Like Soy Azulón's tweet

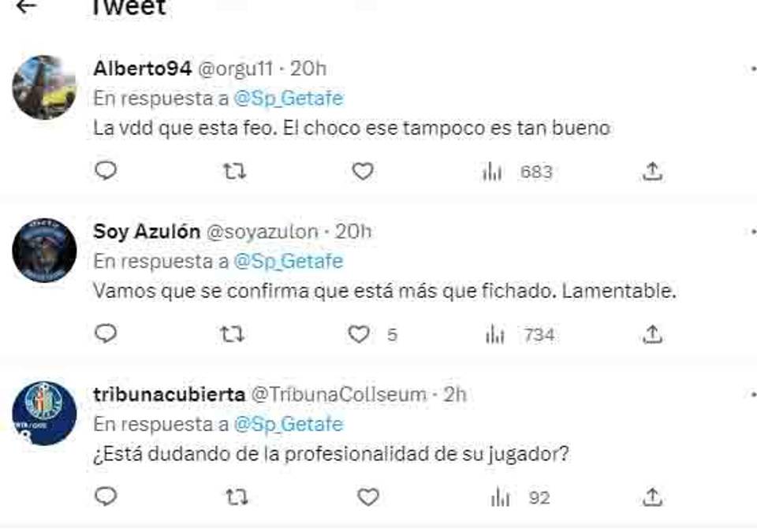point(360,334)
